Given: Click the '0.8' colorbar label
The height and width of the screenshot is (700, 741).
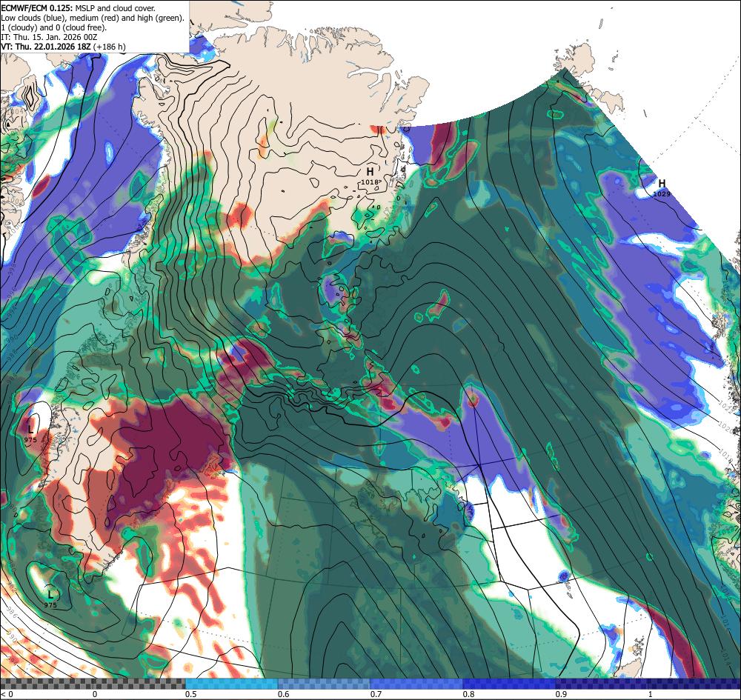Looking at the screenshot, I should (x=469, y=694).
